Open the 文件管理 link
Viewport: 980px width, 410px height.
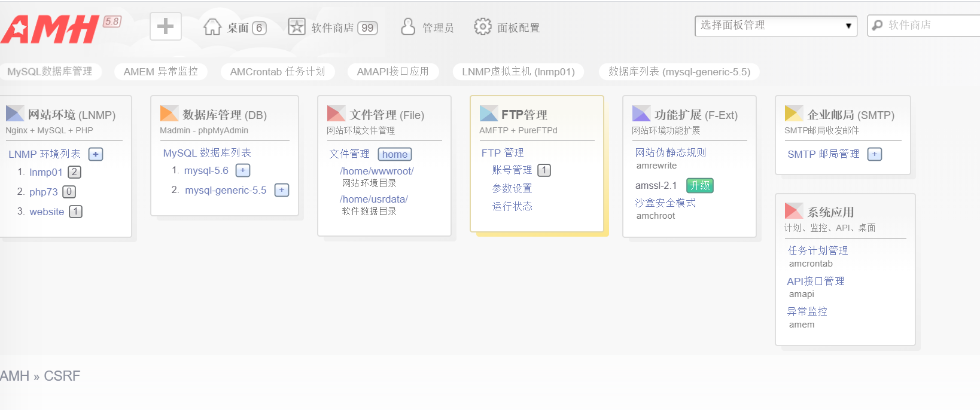[x=349, y=154]
